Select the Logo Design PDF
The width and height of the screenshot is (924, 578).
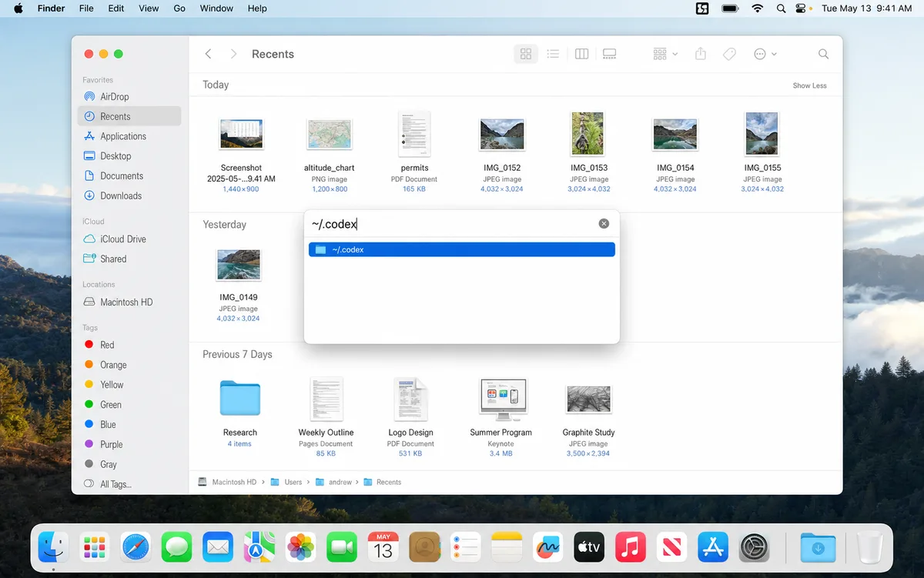coord(410,399)
